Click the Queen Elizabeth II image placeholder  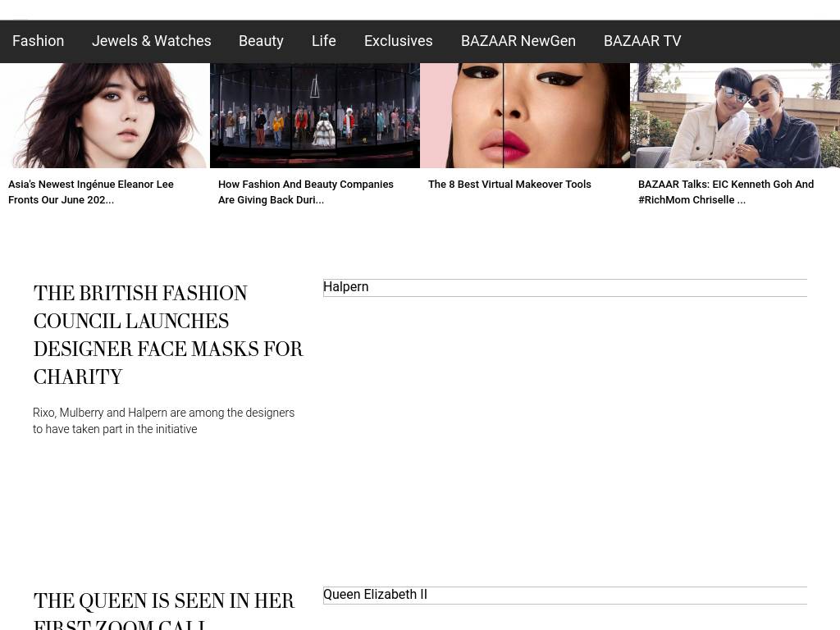(564, 596)
